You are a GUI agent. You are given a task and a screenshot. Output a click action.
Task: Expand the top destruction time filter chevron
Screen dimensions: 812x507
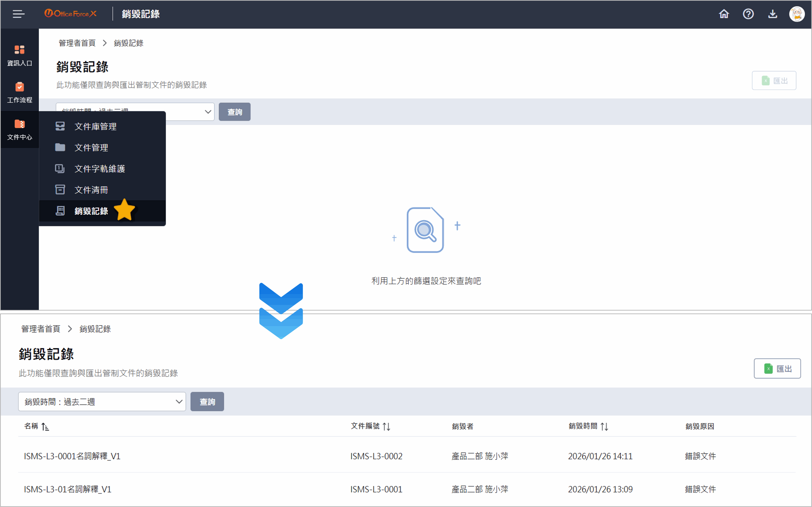point(207,112)
